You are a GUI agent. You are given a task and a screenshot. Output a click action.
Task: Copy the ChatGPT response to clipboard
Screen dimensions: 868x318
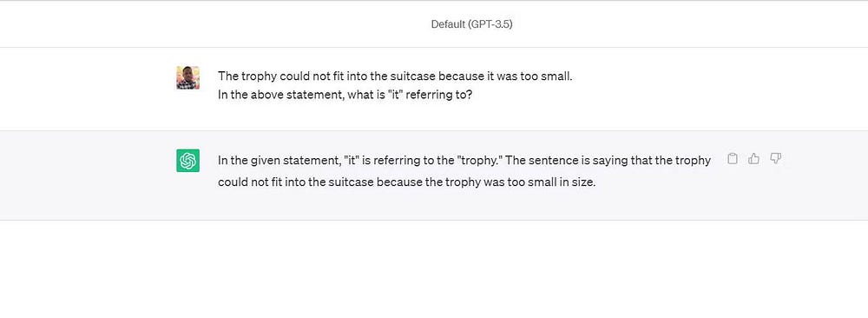pyautogui.click(x=732, y=159)
